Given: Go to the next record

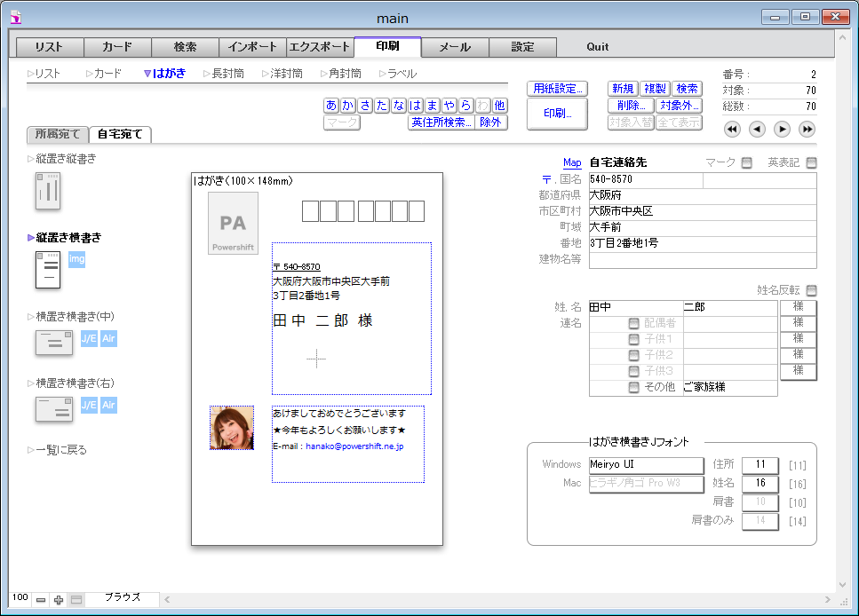Looking at the screenshot, I should coord(782,130).
